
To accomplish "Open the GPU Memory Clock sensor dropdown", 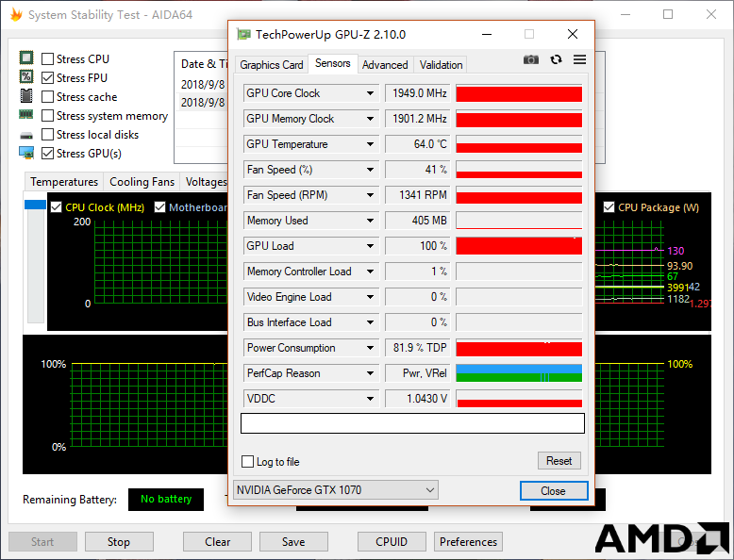I will pos(370,119).
